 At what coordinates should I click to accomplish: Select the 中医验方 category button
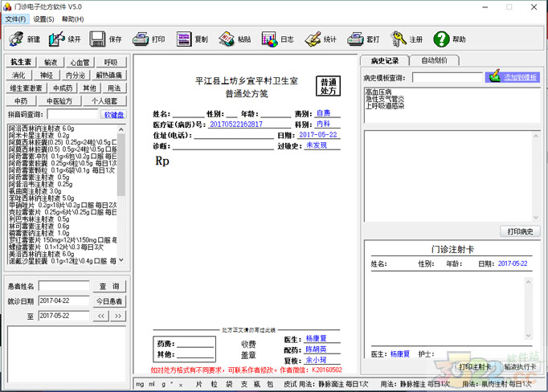[59, 101]
